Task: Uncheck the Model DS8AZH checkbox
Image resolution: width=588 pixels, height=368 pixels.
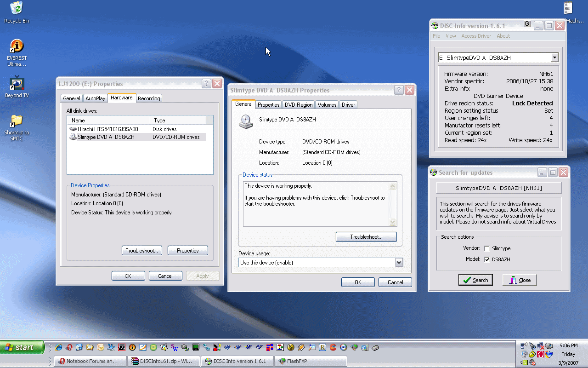Action: pos(487,259)
